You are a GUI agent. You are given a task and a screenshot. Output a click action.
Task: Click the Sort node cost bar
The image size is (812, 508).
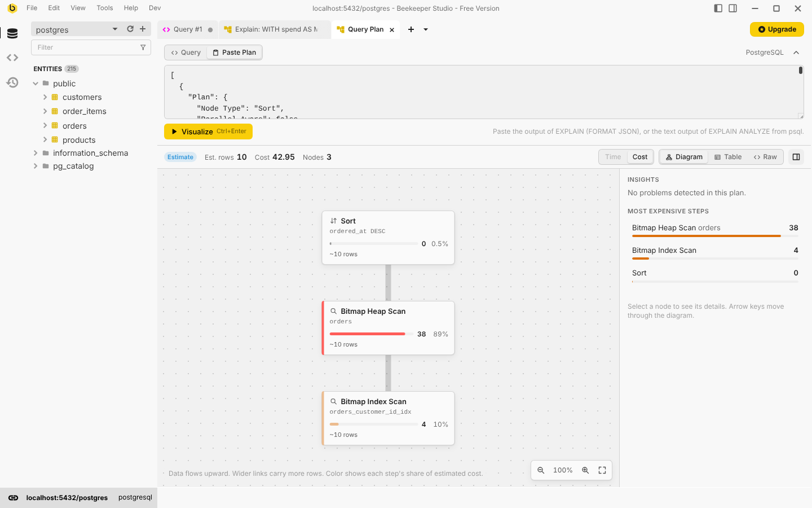pos(374,244)
